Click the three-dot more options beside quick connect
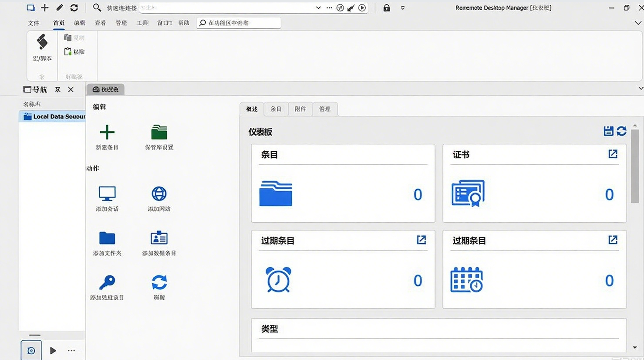644x360 pixels. pos(329,8)
